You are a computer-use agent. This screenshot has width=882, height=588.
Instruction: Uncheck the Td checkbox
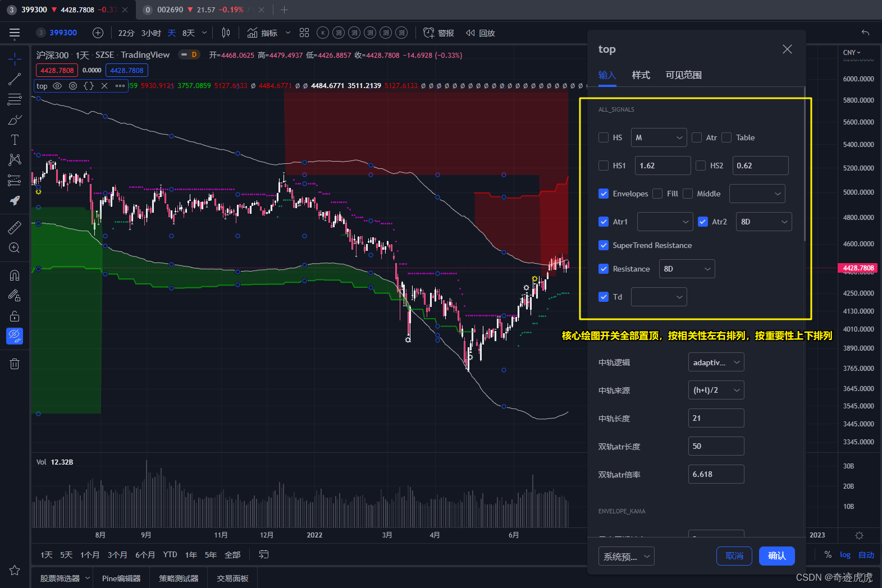[604, 297]
